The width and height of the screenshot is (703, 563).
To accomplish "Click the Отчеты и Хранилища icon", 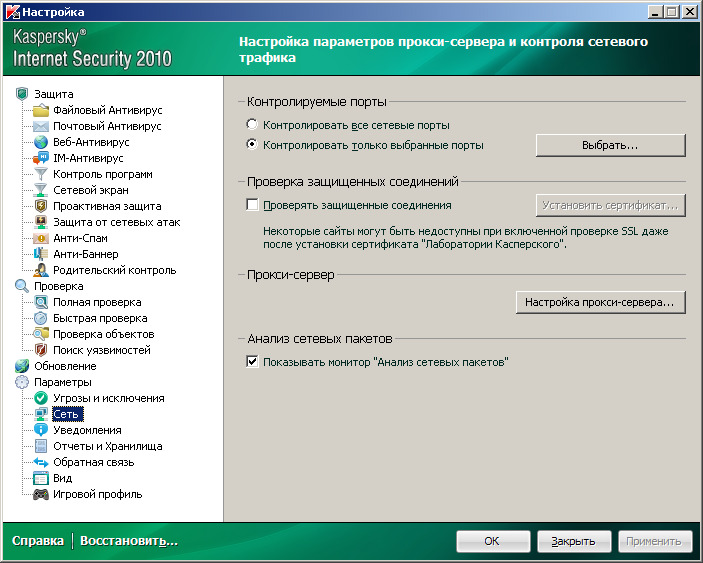I will 41,446.
